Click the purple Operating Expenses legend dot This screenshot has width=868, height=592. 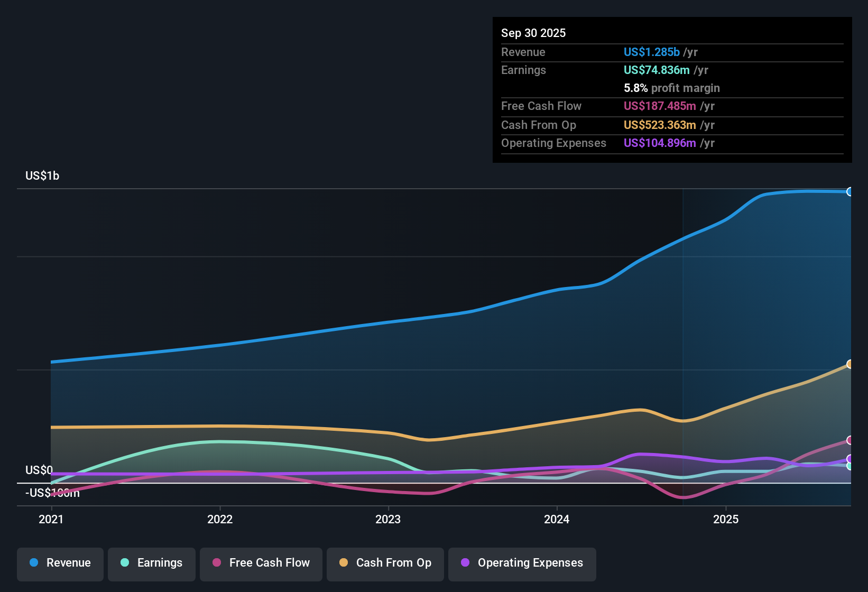[x=465, y=563]
